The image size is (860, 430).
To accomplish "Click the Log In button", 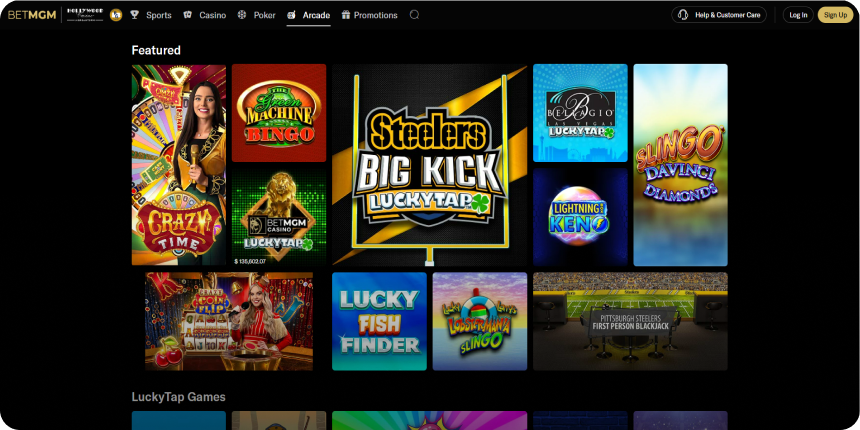I will (798, 15).
